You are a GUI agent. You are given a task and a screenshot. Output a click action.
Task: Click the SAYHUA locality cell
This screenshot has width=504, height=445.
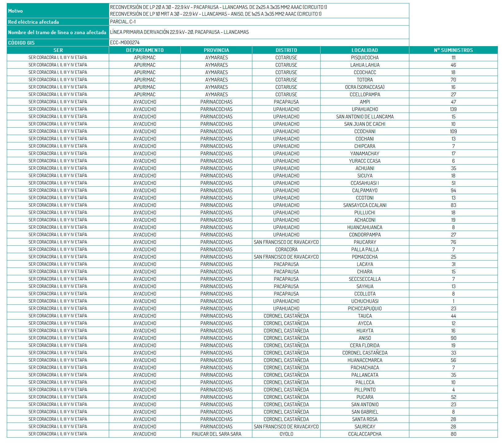pos(365,286)
